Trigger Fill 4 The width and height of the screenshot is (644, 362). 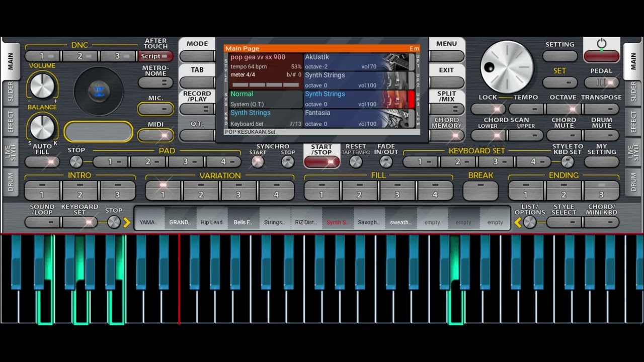(435, 191)
